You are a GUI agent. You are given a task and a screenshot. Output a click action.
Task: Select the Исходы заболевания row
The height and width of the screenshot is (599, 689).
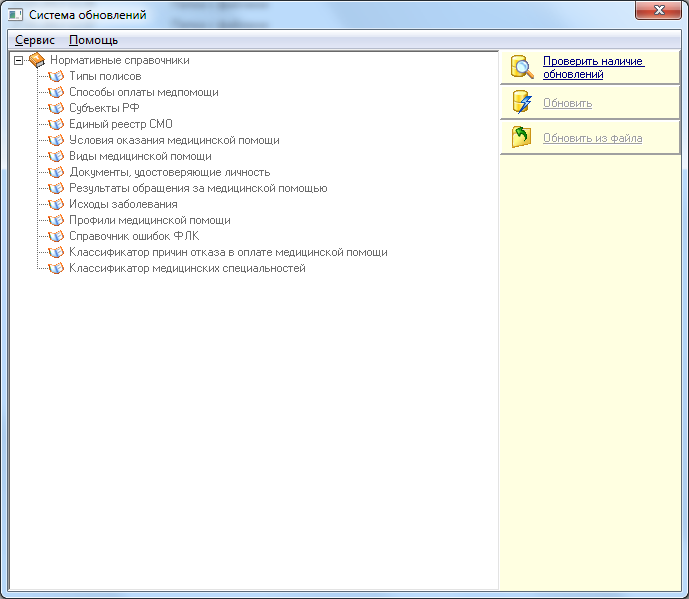pyautogui.click(x=123, y=204)
